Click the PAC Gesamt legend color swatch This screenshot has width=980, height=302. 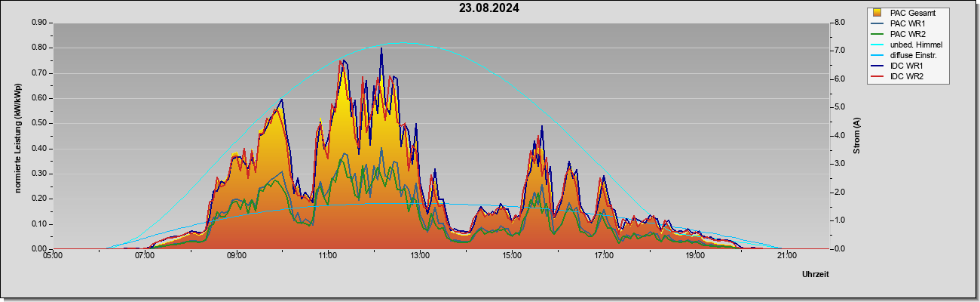(x=877, y=13)
